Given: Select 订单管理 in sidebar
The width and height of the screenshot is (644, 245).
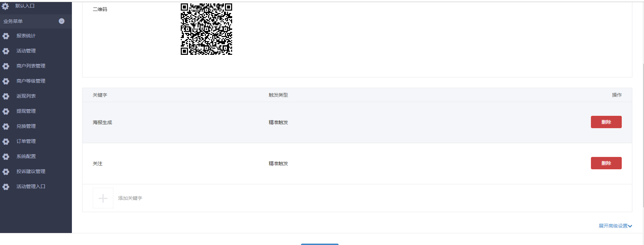Looking at the screenshot, I should click(x=26, y=141).
